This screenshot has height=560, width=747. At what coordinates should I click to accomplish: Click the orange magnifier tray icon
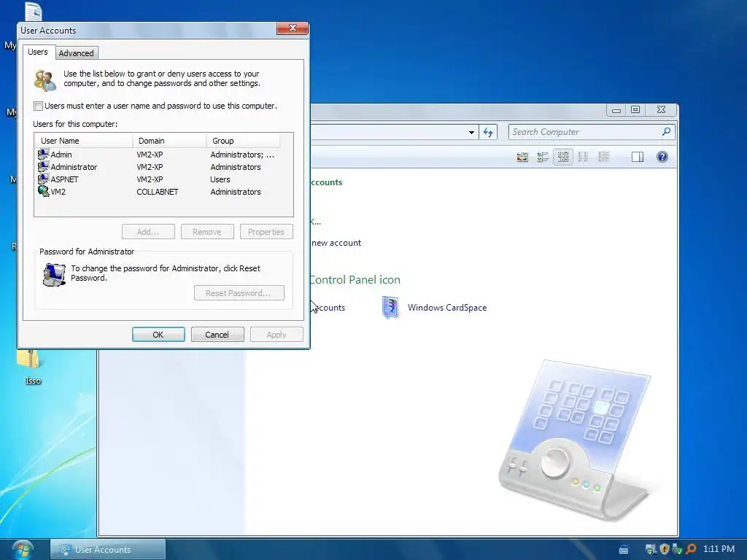691,549
